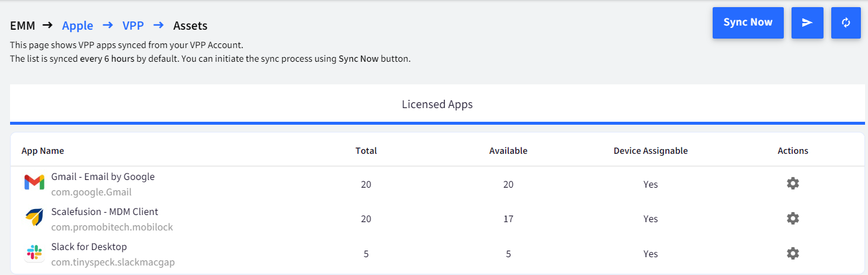Screen dimensions: 868x275
Task: Select the Licensed Apps tab
Action: pyautogui.click(x=437, y=105)
